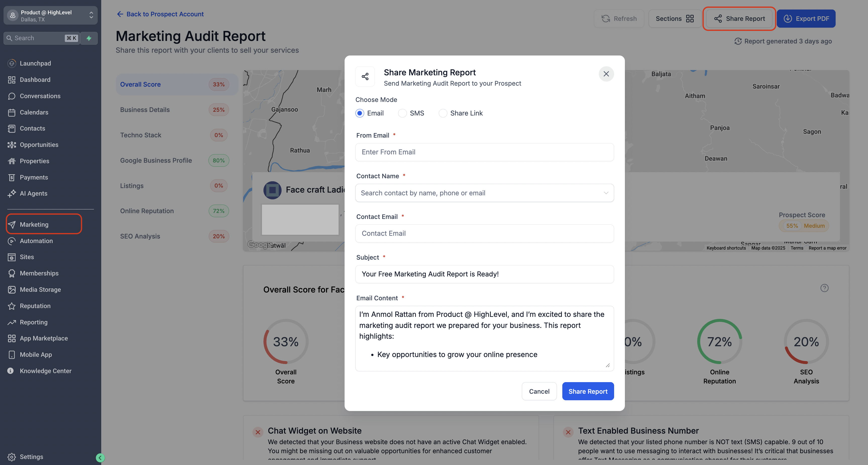
Task: Open AI Agents from the sidebar
Action: pyautogui.click(x=33, y=193)
